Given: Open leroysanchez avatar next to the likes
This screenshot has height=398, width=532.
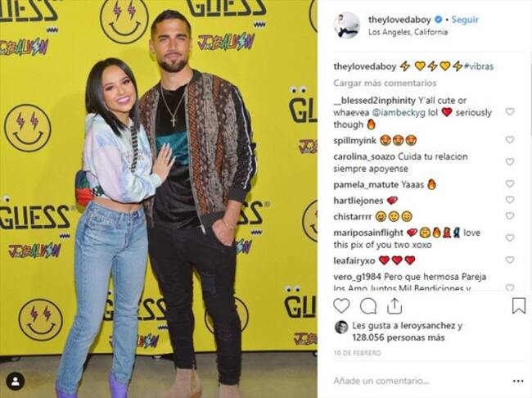Looking at the screenshot, I should click(x=341, y=327).
